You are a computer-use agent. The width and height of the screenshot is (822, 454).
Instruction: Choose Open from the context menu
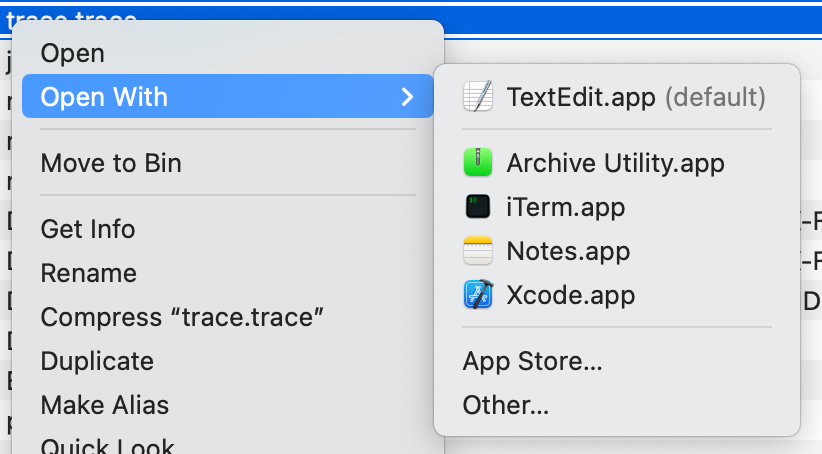(72, 52)
